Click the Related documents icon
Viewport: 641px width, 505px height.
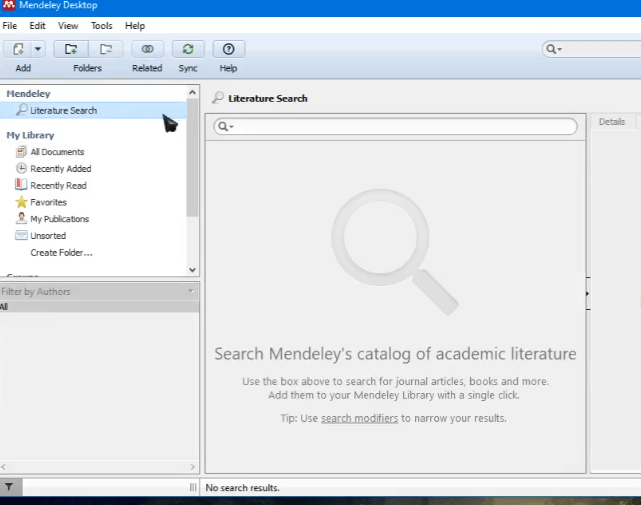pyautogui.click(x=147, y=49)
